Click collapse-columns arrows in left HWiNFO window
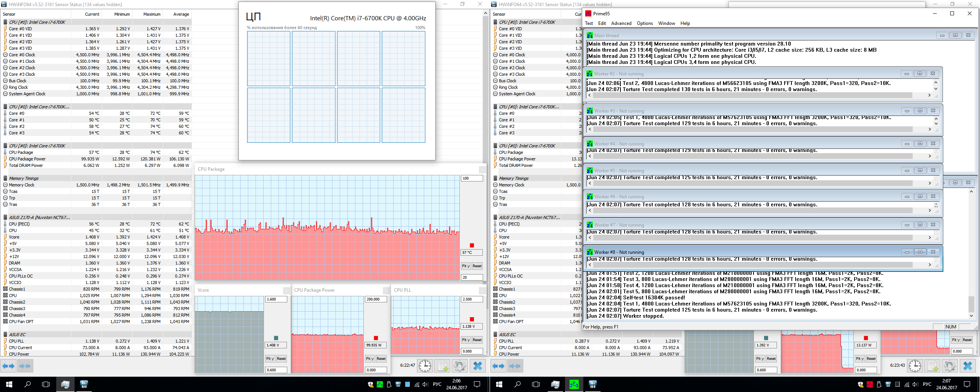This screenshot has width=980, height=392. point(25,366)
